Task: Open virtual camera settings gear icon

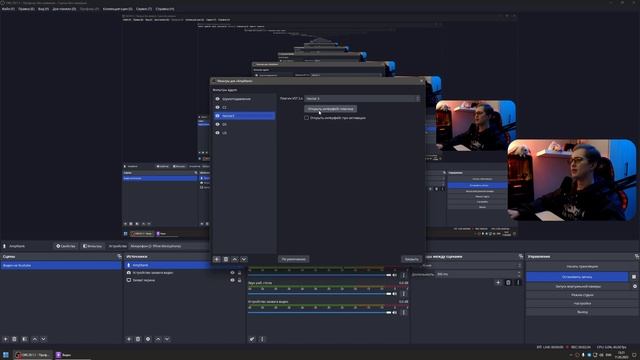Action: (x=635, y=287)
